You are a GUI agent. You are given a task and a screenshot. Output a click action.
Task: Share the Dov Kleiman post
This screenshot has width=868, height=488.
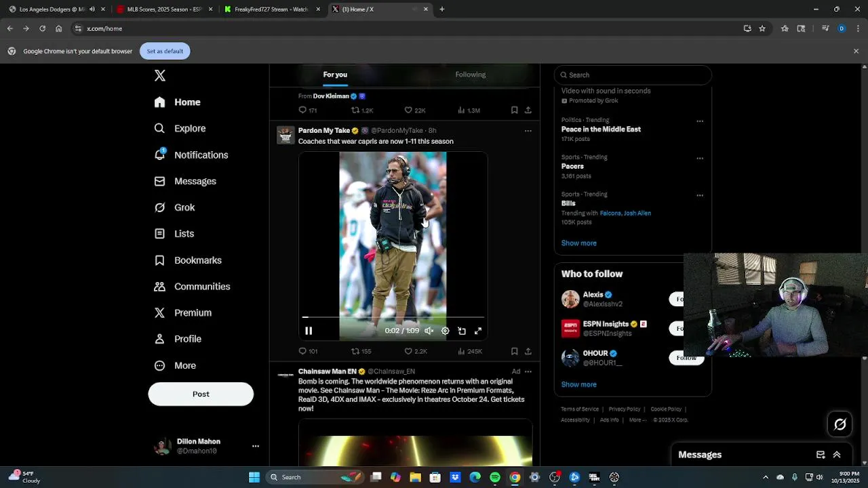pos(528,110)
